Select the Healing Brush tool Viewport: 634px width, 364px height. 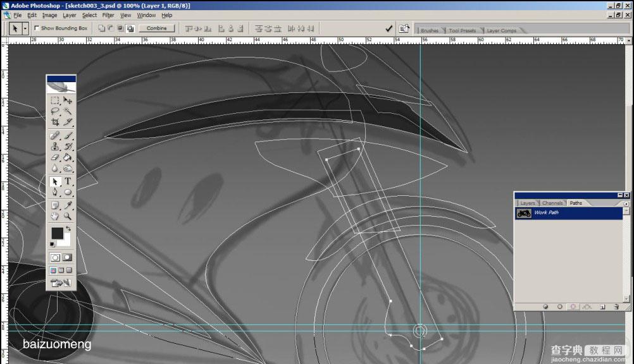(x=55, y=135)
